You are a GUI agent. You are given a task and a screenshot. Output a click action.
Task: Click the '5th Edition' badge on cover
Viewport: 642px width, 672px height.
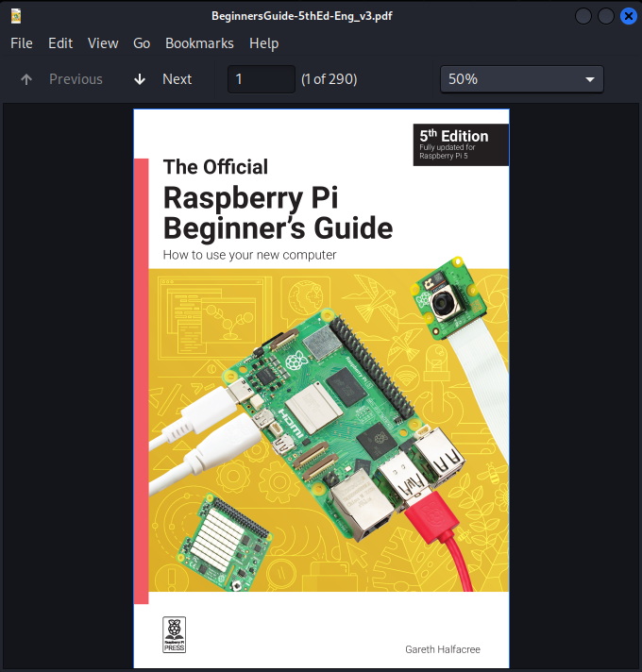click(x=461, y=144)
